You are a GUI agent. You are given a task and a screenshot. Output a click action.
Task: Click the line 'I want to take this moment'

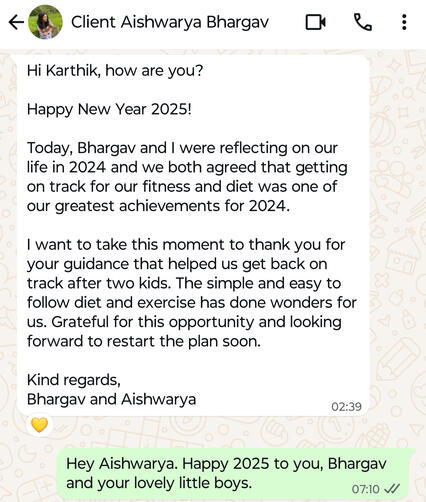[186, 245]
